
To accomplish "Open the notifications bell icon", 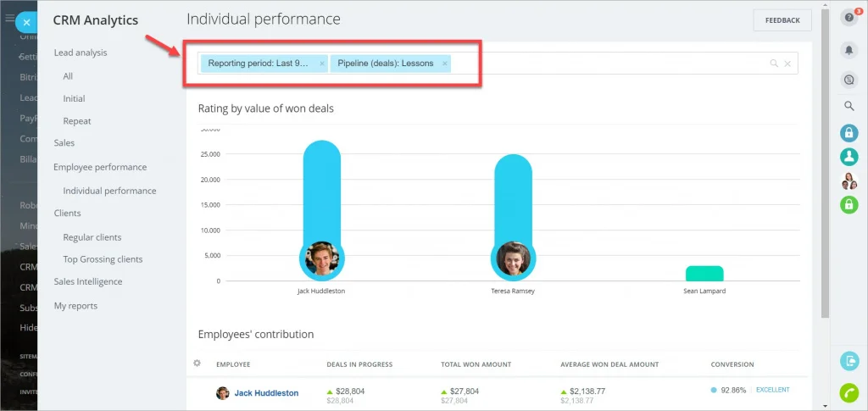I will (849, 51).
